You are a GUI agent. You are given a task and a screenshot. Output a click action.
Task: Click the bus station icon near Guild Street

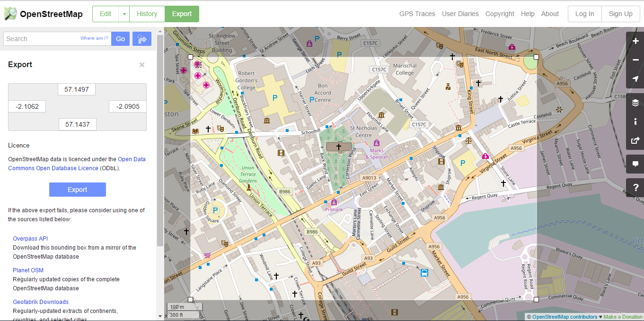424,273
